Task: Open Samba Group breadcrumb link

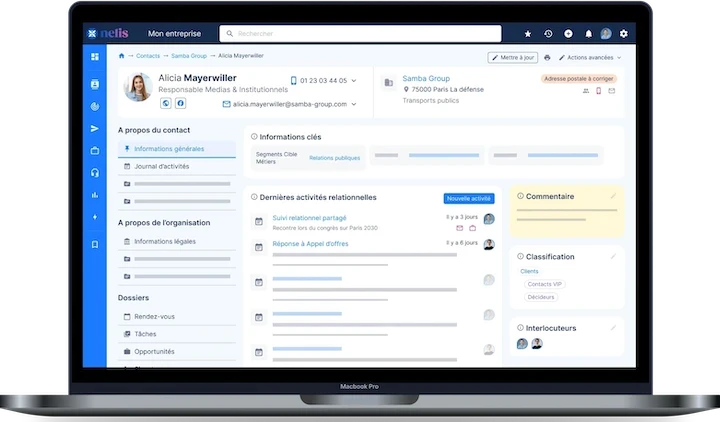Action: (x=189, y=56)
